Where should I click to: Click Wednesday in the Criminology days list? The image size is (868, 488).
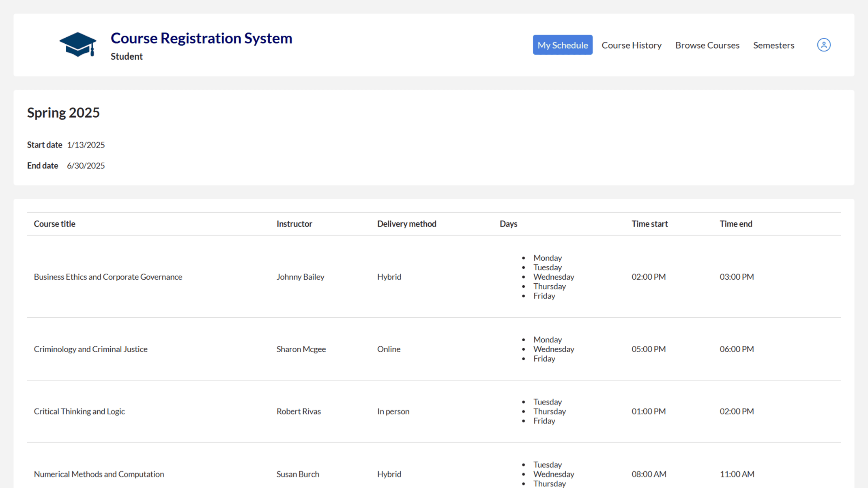point(553,349)
